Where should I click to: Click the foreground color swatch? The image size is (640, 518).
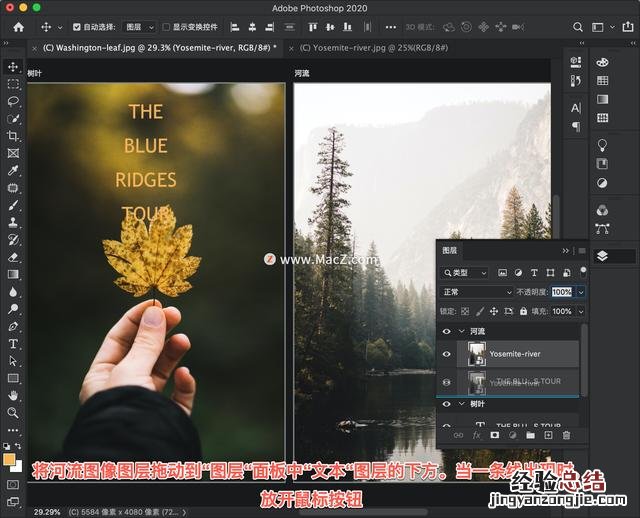click(9, 460)
